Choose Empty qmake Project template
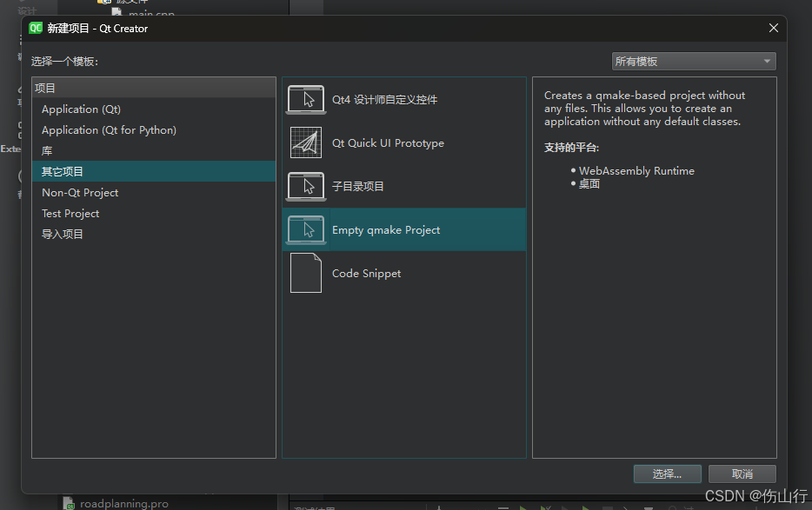Image resolution: width=812 pixels, height=510 pixels. click(404, 230)
